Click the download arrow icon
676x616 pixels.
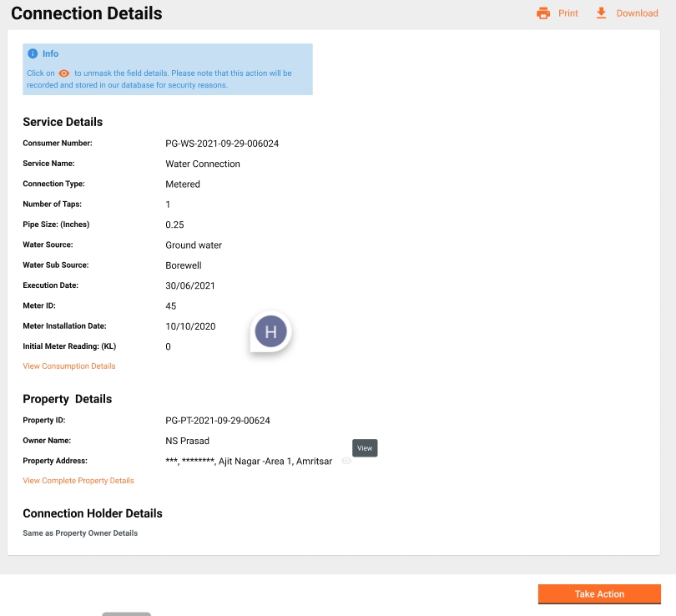click(601, 13)
